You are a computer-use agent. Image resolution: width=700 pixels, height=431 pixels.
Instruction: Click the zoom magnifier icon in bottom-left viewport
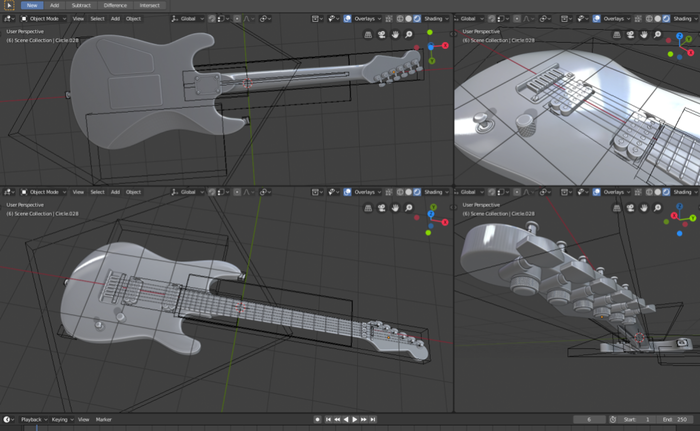(408, 207)
